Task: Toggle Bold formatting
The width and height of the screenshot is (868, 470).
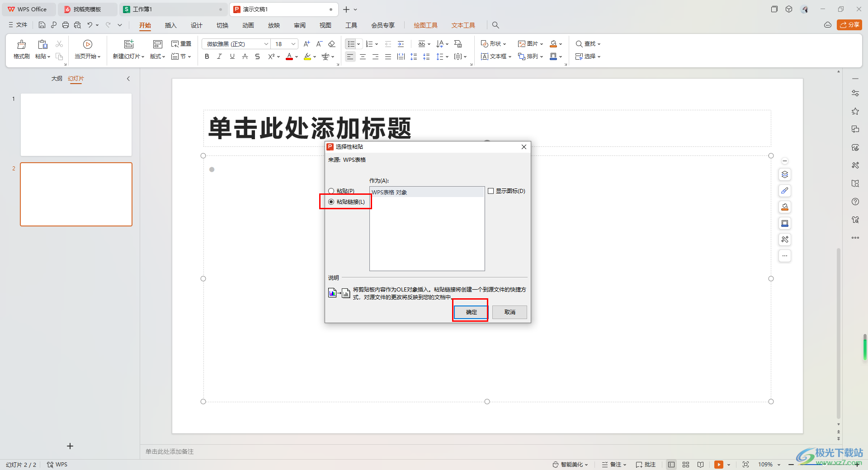Action: tap(207, 56)
